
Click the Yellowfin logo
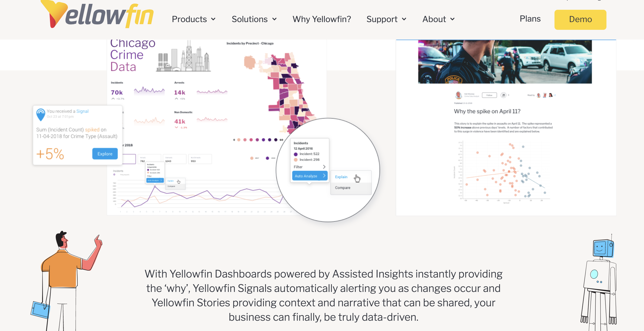(x=97, y=14)
